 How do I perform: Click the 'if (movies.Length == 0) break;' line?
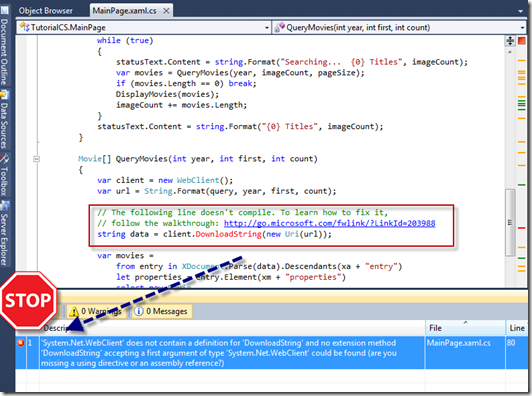pos(186,83)
